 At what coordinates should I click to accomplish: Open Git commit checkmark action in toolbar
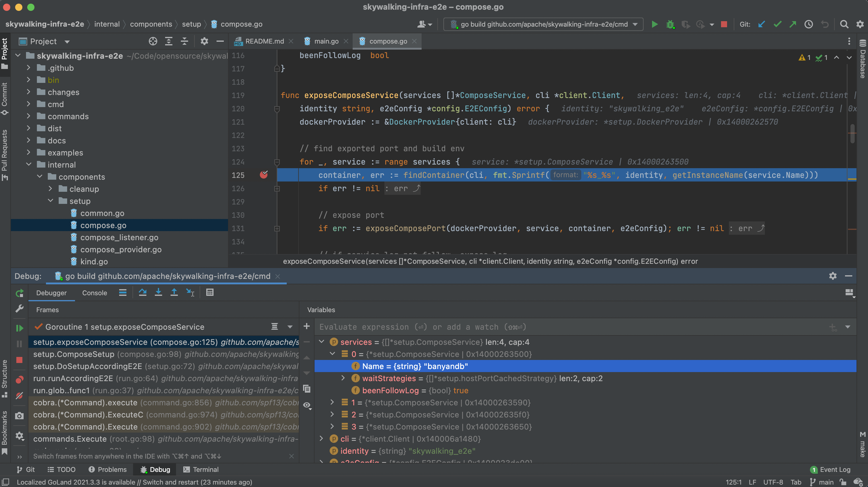(777, 24)
